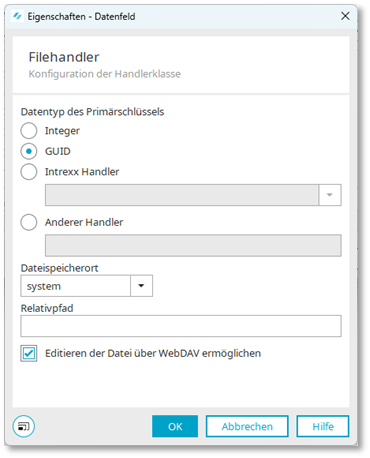The width and height of the screenshot is (370, 458).
Task: Choose the Intrexx Handler radio option
Action: 29,172
